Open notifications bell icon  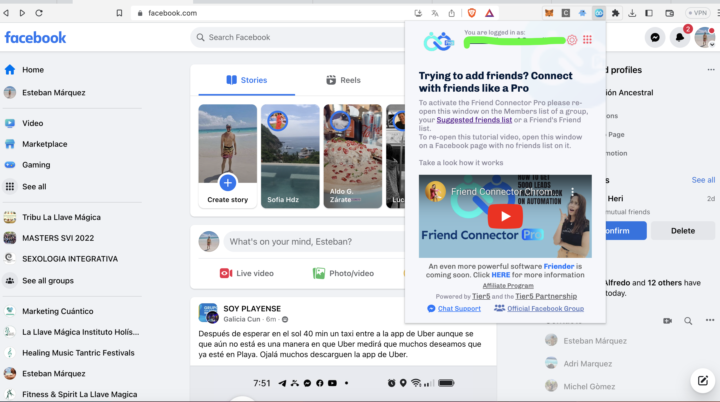point(680,38)
